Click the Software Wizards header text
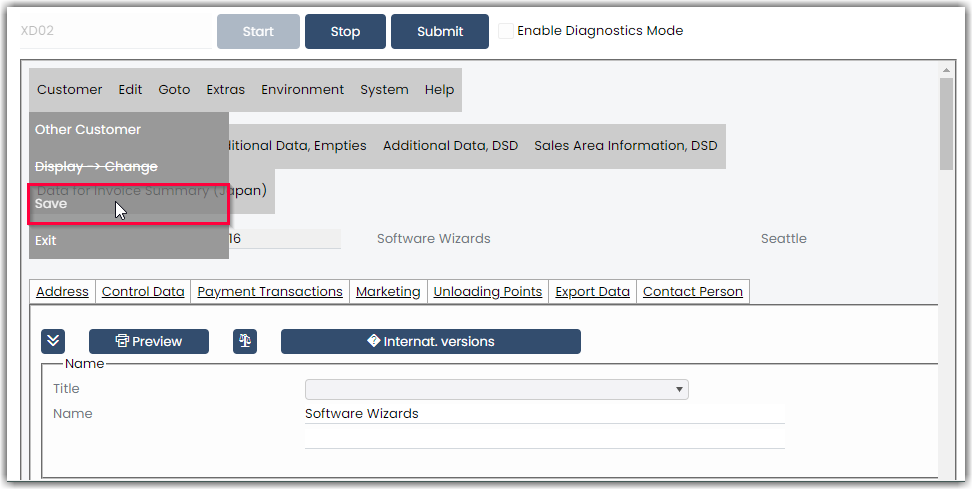 coord(434,239)
